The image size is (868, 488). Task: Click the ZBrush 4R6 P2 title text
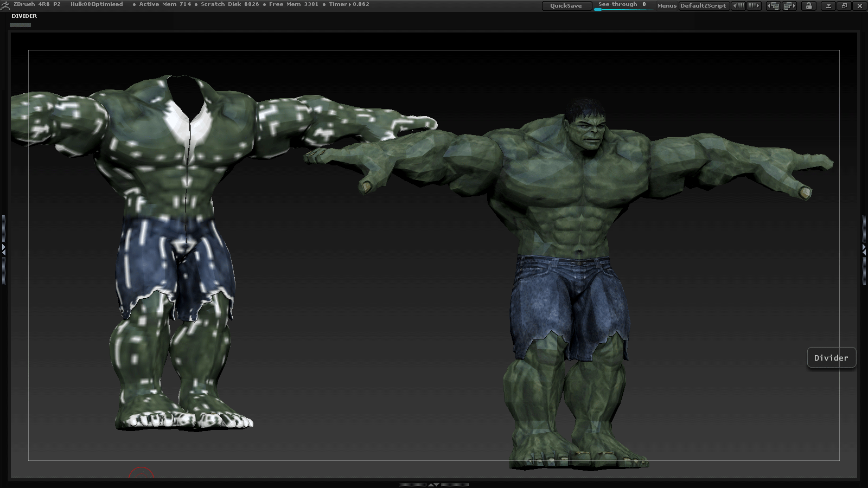pos(37,4)
